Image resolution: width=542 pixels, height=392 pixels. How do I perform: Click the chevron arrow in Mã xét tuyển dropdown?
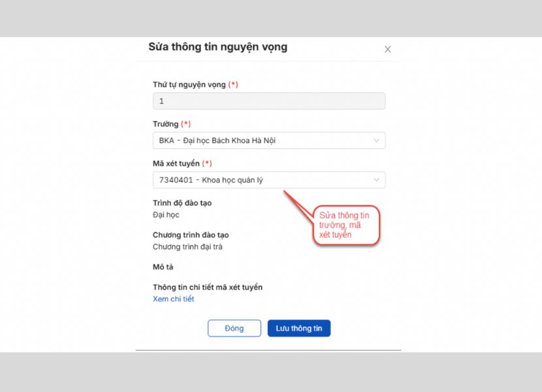point(376,180)
